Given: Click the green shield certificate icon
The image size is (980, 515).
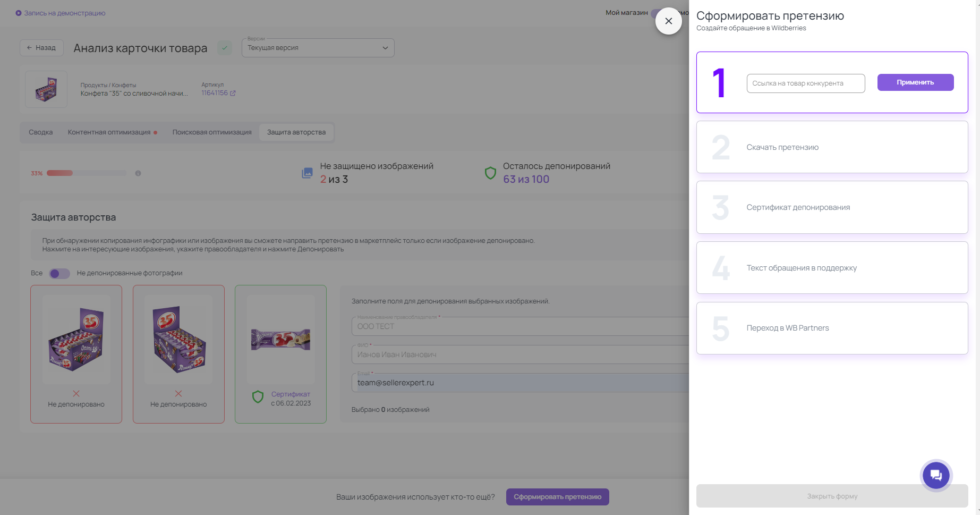Looking at the screenshot, I should 258,397.
